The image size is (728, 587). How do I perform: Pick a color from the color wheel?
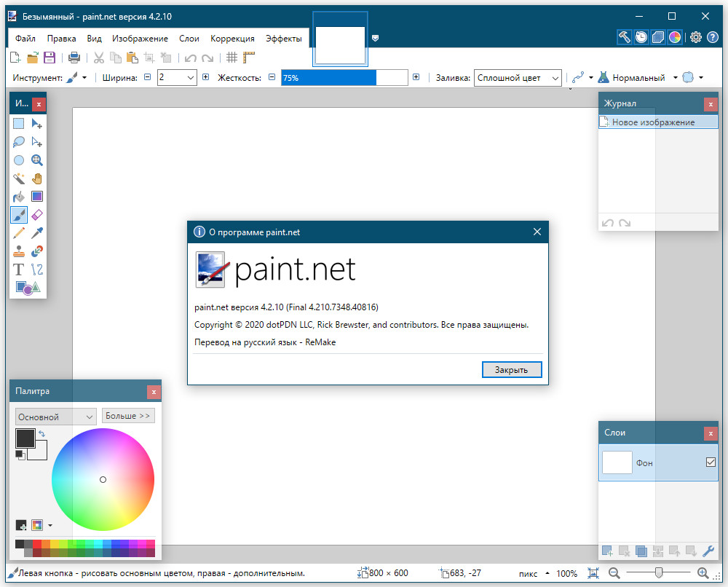[103, 479]
